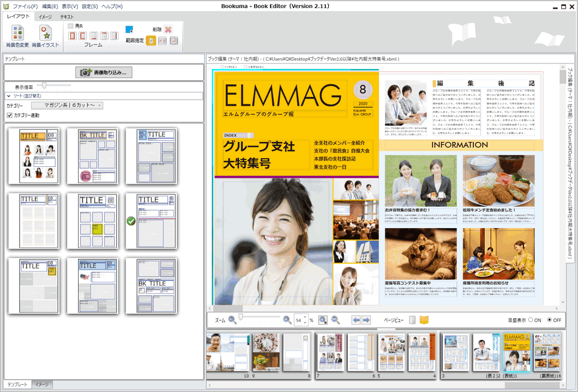Enable the 角R corner-rounding checkbox

coord(70,25)
